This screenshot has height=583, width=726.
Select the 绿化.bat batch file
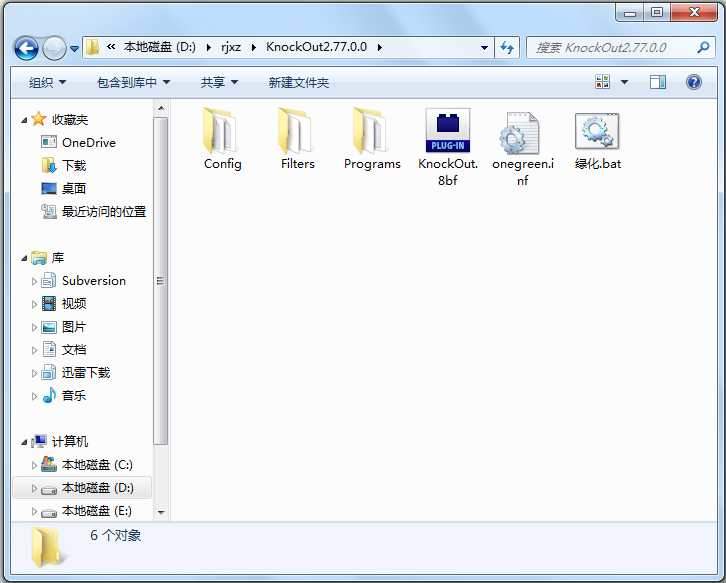pyautogui.click(x=597, y=138)
